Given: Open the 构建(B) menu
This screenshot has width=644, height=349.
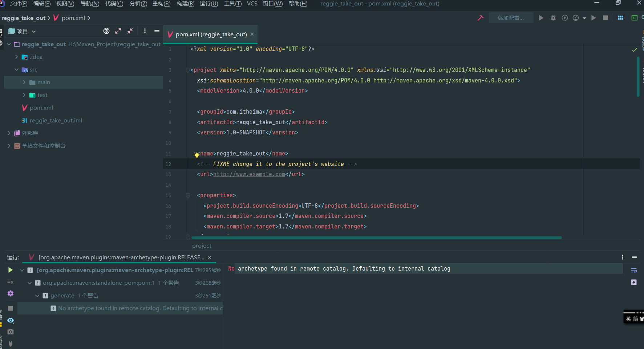Looking at the screenshot, I should click(186, 4).
